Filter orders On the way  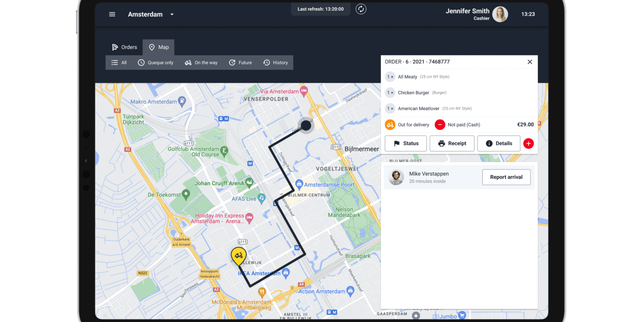click(201, 63)
